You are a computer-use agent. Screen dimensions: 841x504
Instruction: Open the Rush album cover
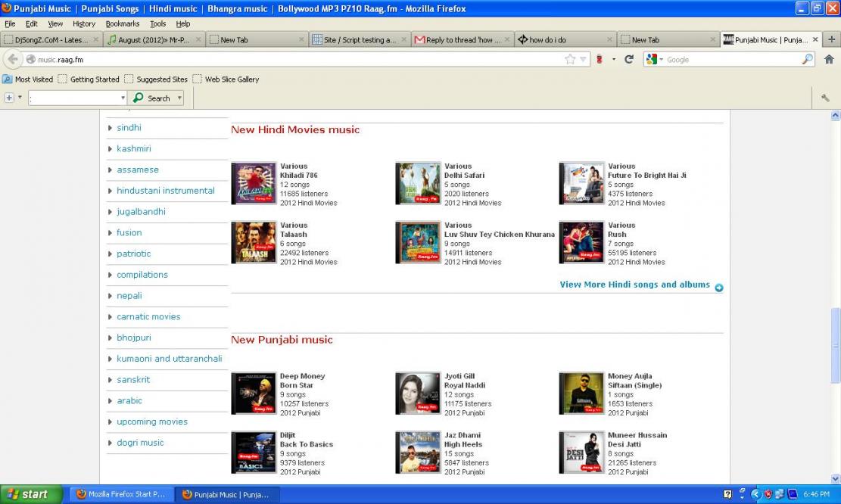click(x=581, y=242)
